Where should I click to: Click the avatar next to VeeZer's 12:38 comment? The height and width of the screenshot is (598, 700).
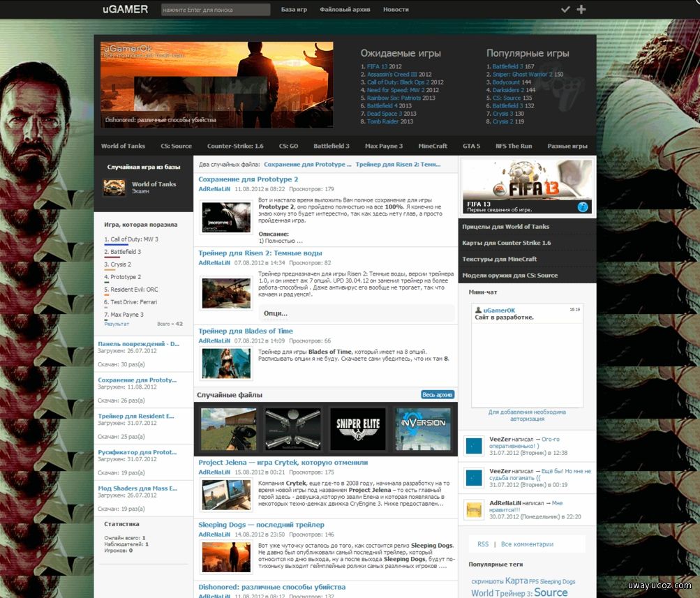coord(474,446)
